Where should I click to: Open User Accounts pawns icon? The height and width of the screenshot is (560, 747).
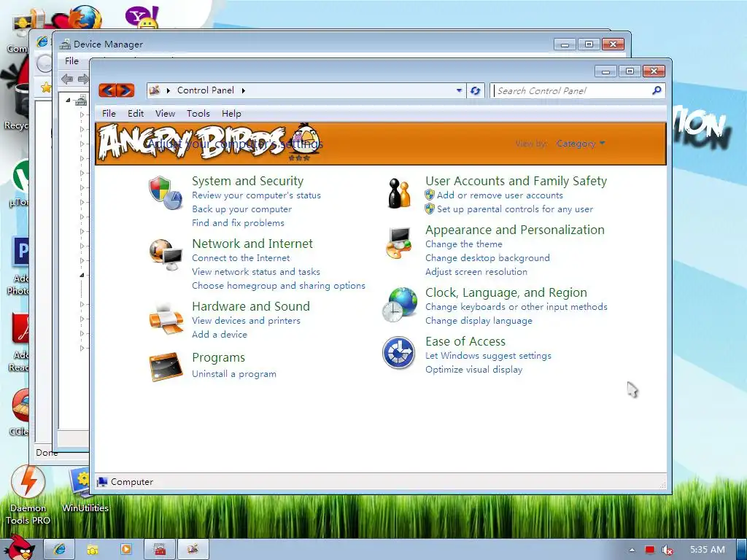point(399,192)
